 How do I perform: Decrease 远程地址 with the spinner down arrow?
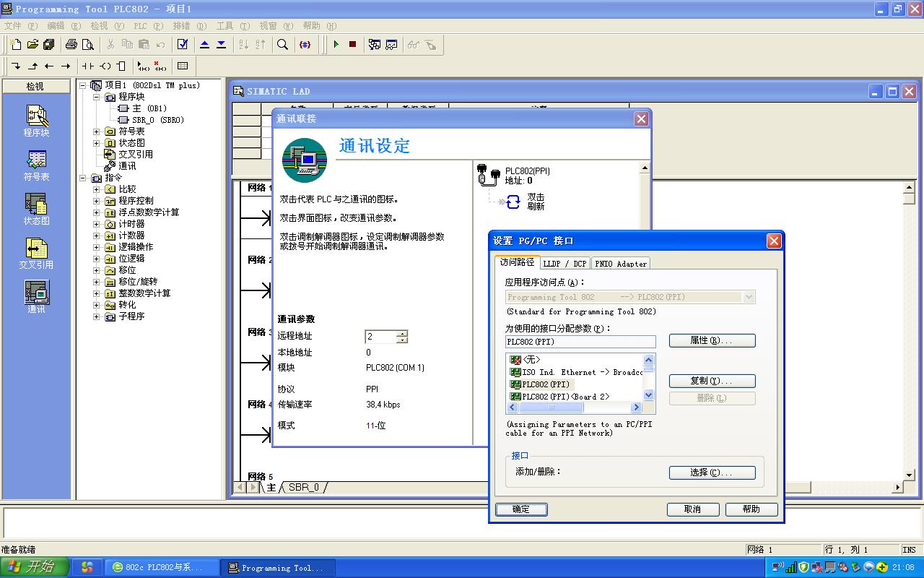point(402,340)
